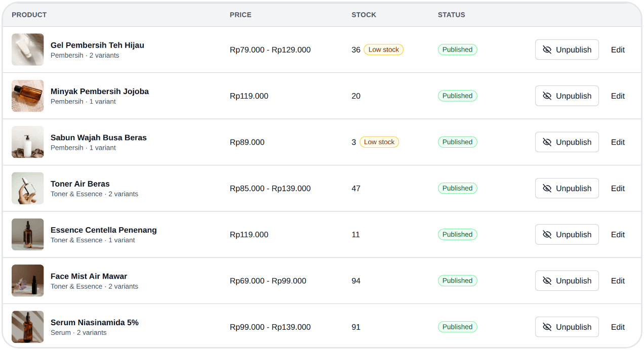Open Sabun Wajah Busa Beras thumbnail
Image resolution: width=644 pixels, height=350 pixels.
[28, 142]
